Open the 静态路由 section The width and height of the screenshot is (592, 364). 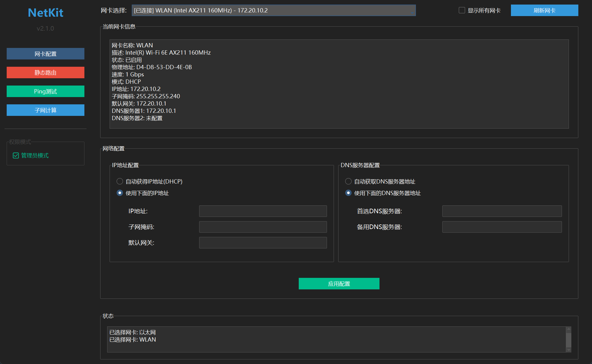click(x=46, y=72)
